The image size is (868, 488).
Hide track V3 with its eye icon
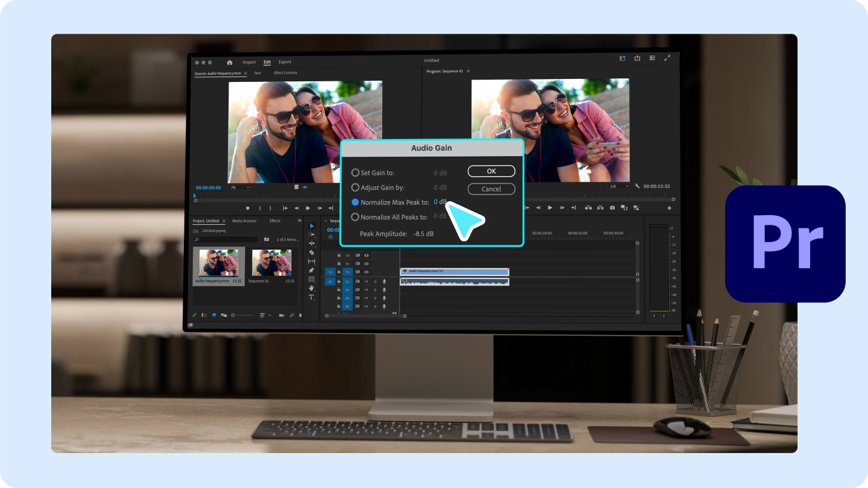pos(366,255)
